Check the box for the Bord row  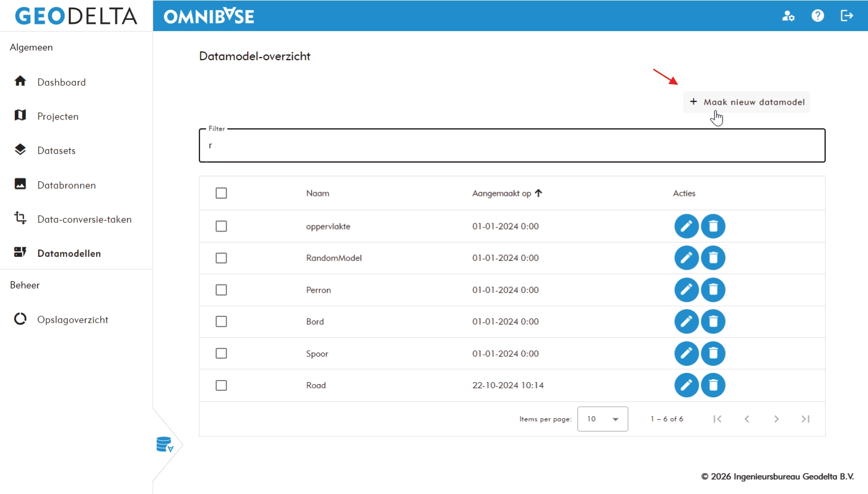[x=221, y=322]
